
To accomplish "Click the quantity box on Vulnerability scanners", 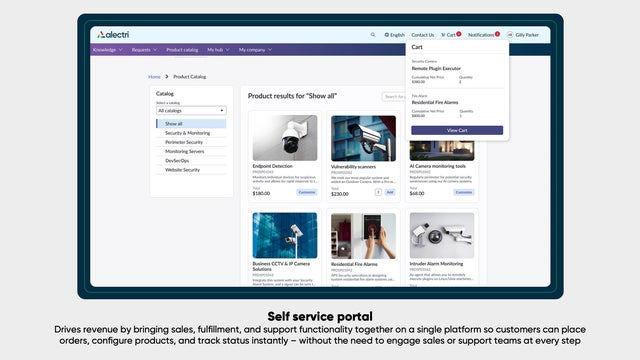I will [378, 192].
